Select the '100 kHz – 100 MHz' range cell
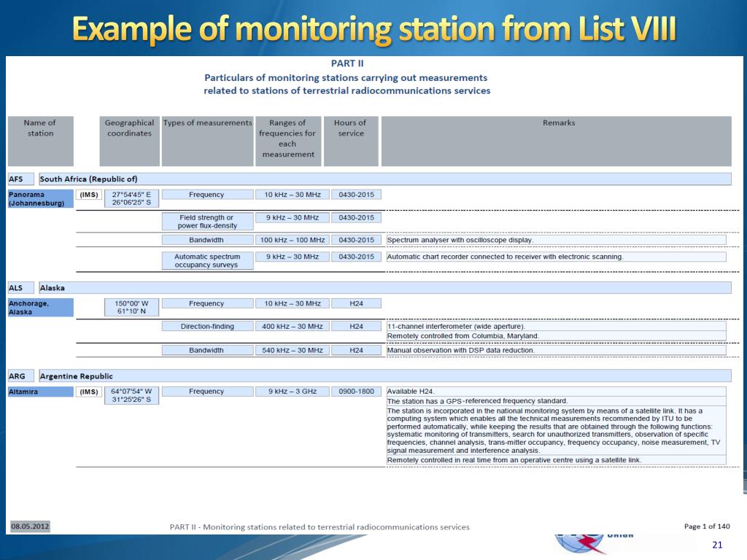747x560 pixels. tap(293, 240)
